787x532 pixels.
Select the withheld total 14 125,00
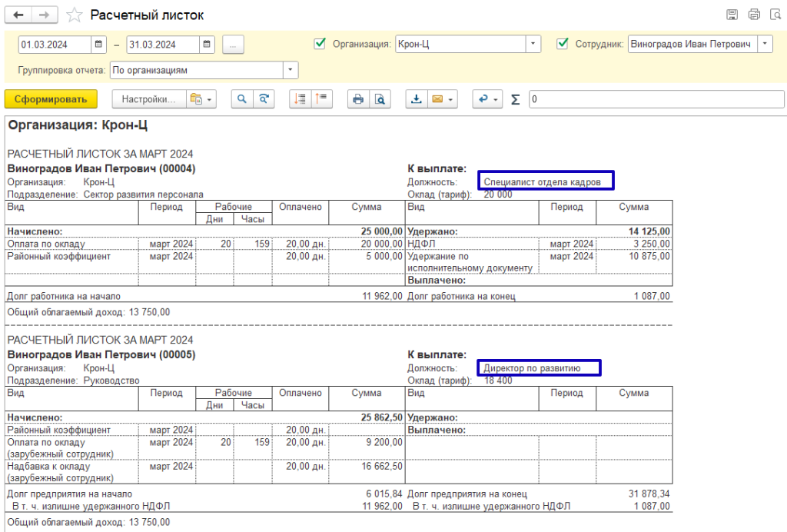649,231
